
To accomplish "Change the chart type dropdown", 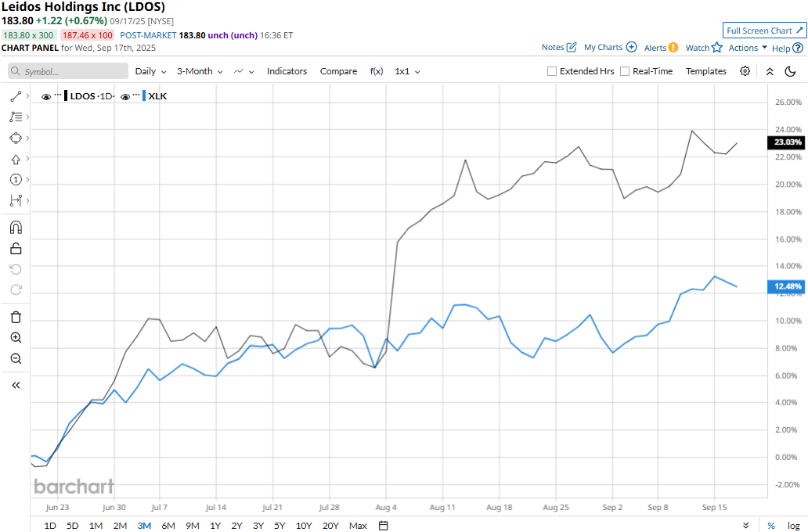I will (x=243, y=71).
